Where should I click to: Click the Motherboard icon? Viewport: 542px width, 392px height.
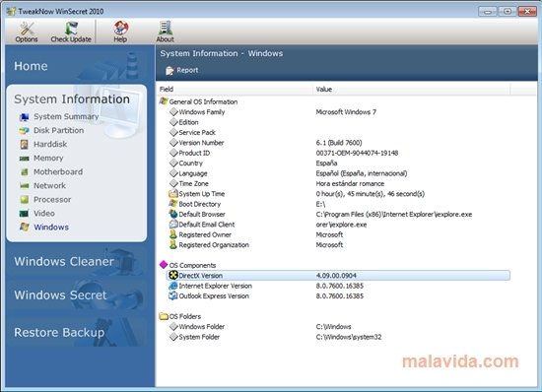tap(25, 172)
